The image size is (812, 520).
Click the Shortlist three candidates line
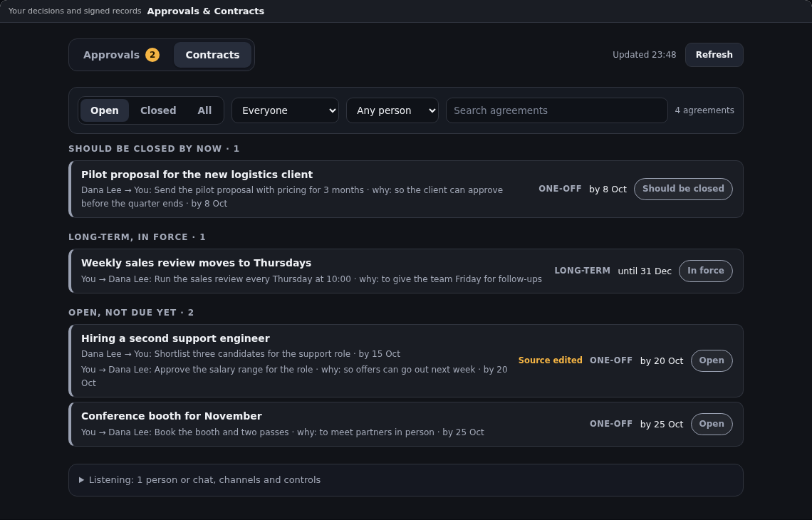[x=241, y=354]
